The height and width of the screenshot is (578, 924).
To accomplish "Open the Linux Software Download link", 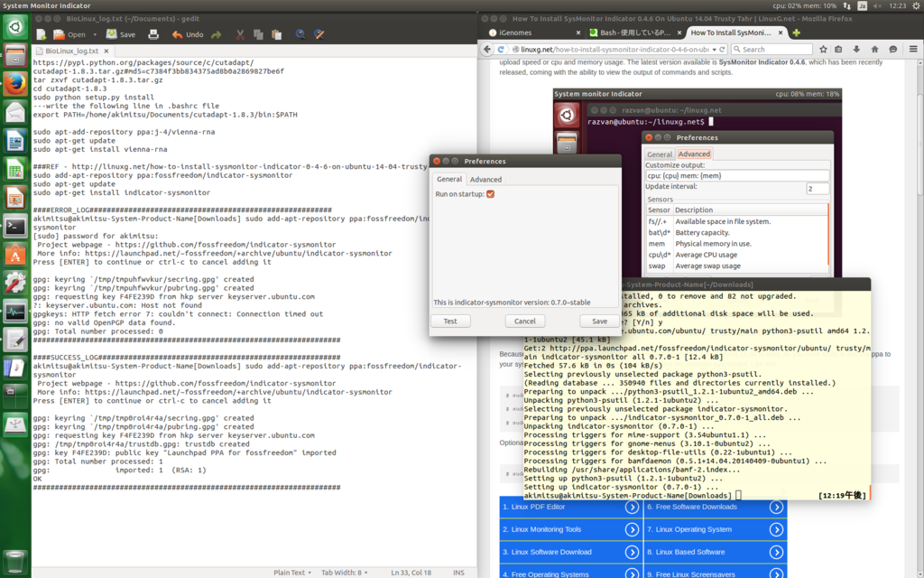I will pyautogui.click(x=570, y=552).
